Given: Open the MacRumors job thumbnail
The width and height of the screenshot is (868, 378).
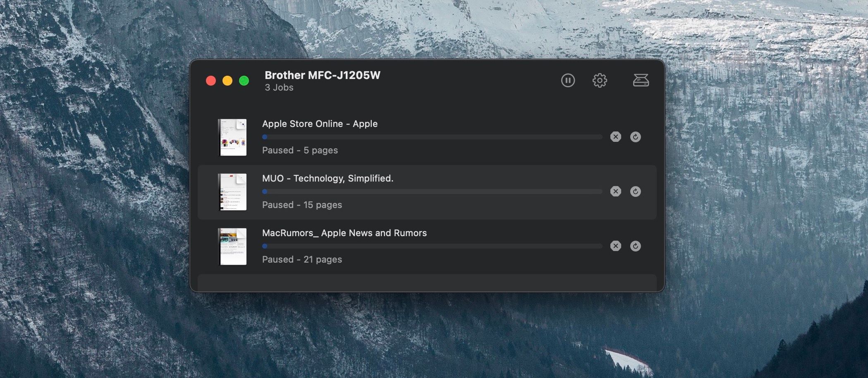Looking at the screenshot, I should (232, 246).
